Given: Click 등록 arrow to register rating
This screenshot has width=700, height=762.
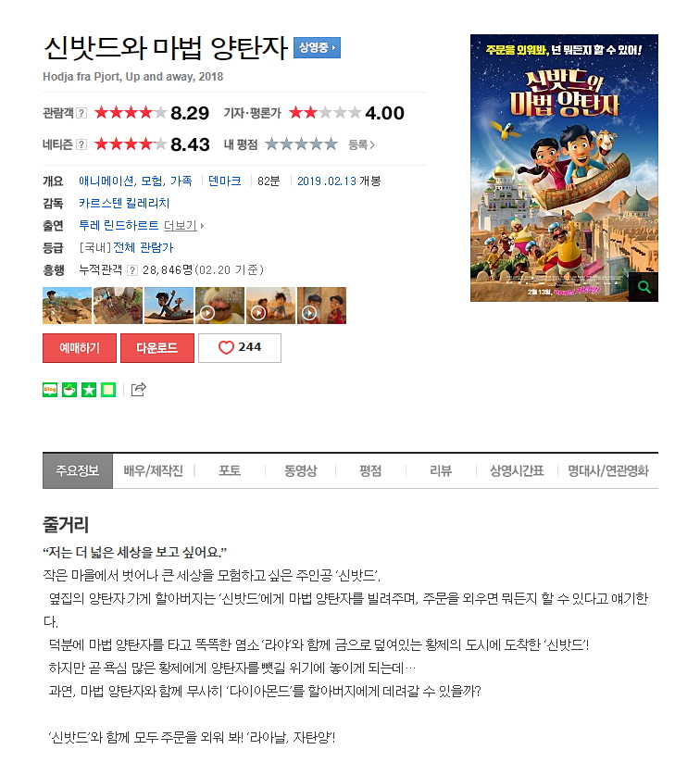Looking at the screenshot, I should pyautogui.click(x=362, y=144).
